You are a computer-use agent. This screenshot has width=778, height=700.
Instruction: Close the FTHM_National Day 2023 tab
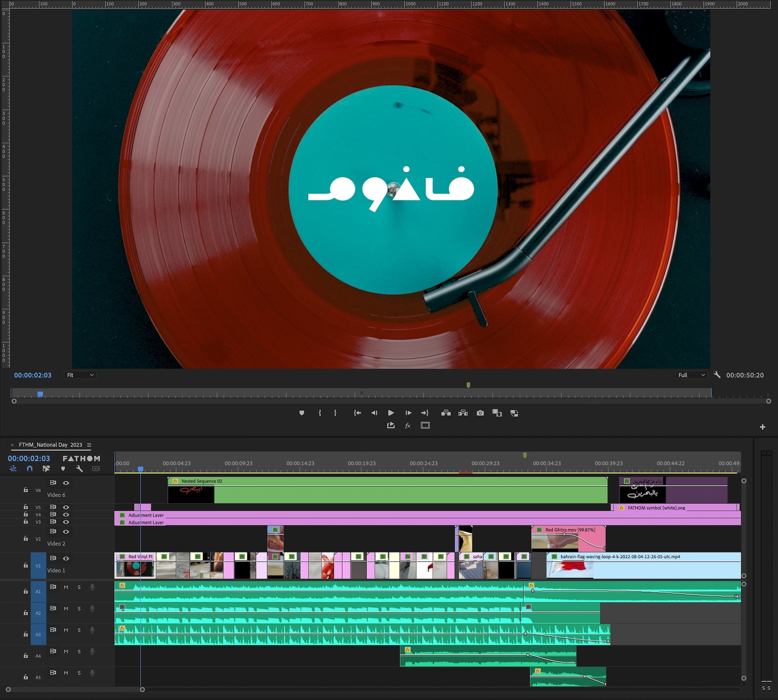(x=12, y=445)
